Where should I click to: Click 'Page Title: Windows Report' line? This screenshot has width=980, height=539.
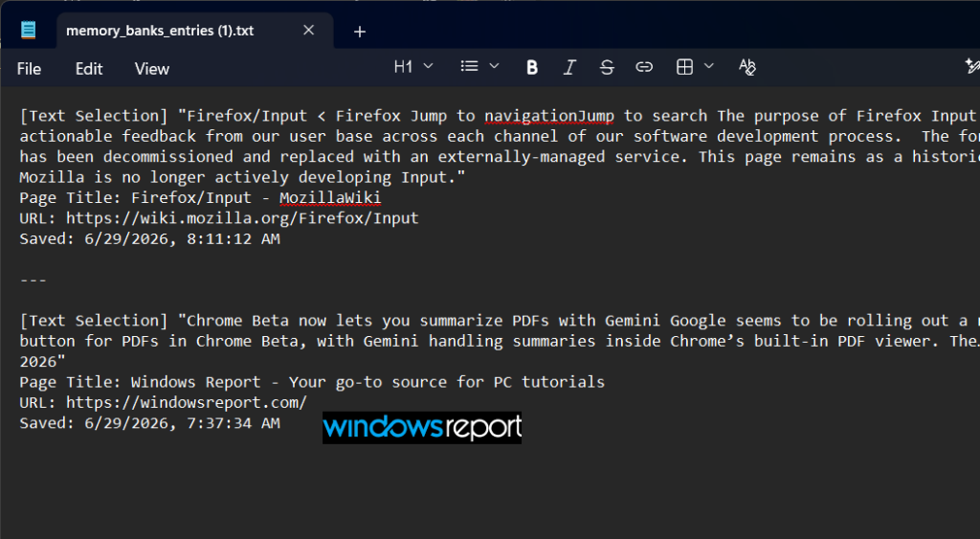(x=312, y=382)
